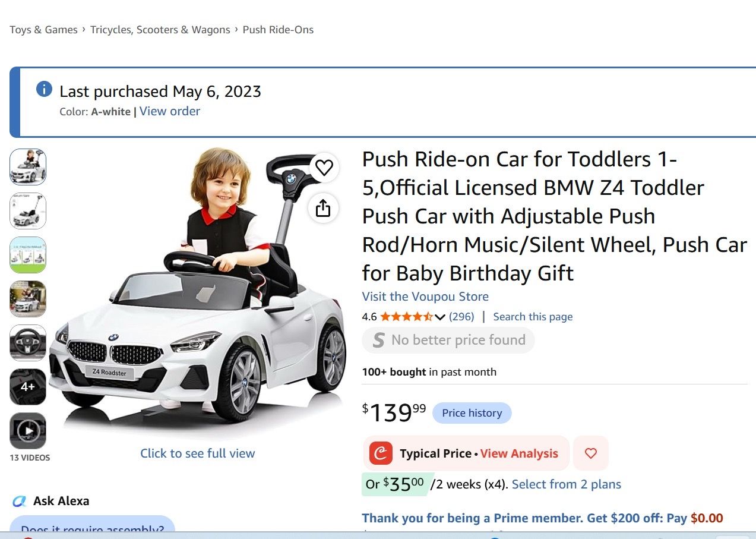The image size is (756, 539).
Task: Open Tricycles, Scooters & Wagons breadcrumb
Action: tap(160, 30)
